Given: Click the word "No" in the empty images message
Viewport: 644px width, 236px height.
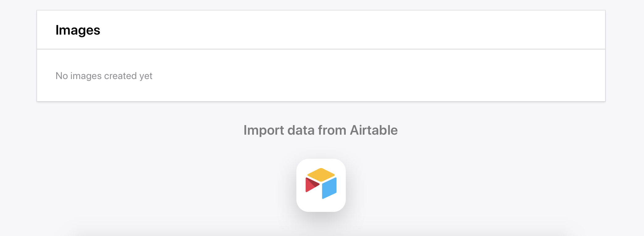Looking at the screenshot, I should click(x=61, y=76).
